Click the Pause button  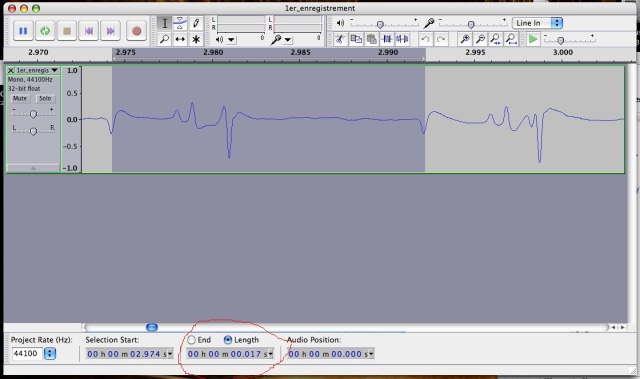(x=23, y=31)
